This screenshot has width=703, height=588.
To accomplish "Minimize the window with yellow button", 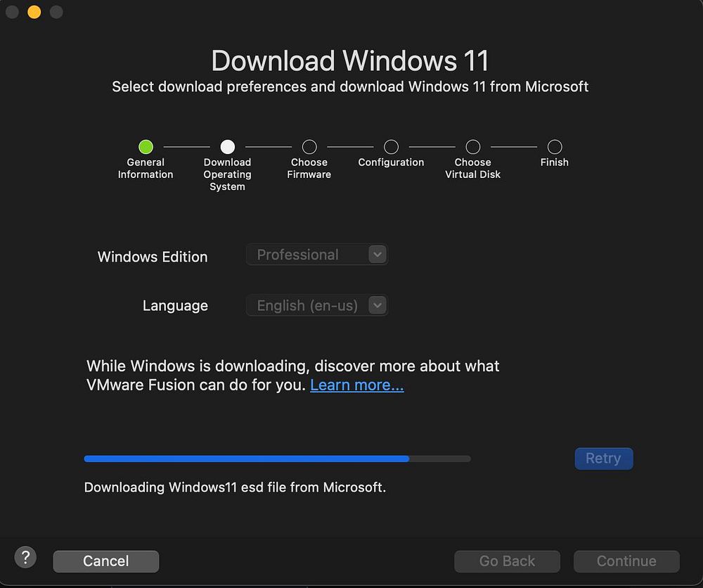I will 34,12.
